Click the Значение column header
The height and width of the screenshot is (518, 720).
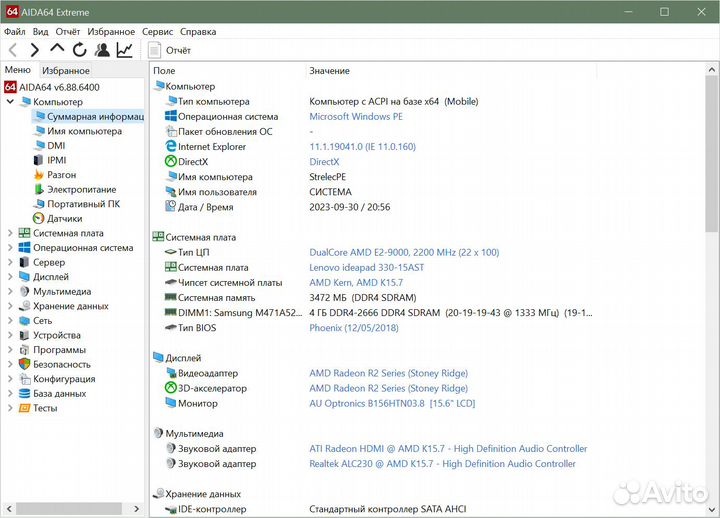tap(329, 71)
